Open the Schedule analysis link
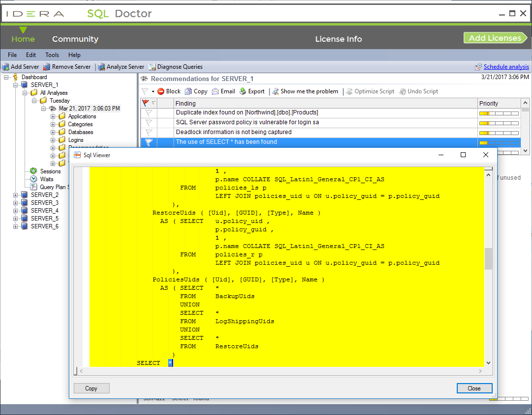532x415 pixels. (x=506, y=67)
